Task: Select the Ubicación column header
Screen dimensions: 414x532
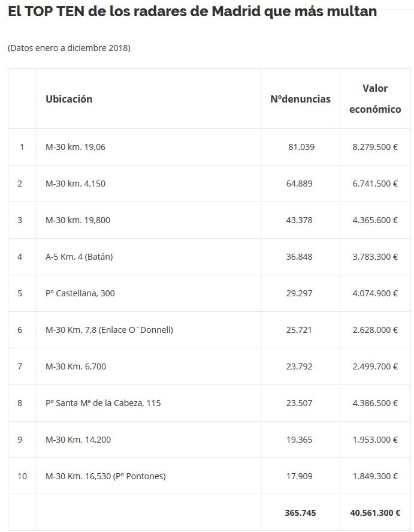Action: pos(69,99)
